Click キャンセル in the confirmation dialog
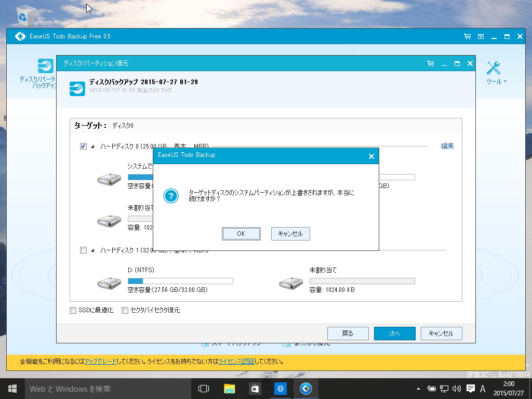 pos(290,234)
